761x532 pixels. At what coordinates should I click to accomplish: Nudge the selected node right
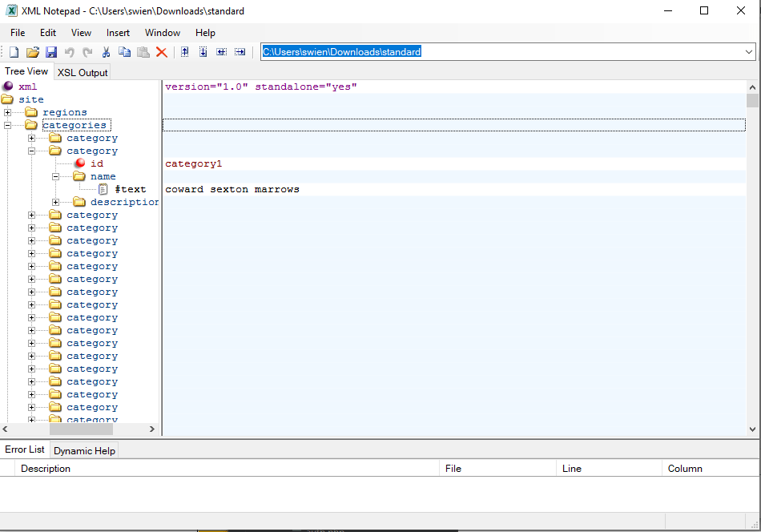pos(240,51)
